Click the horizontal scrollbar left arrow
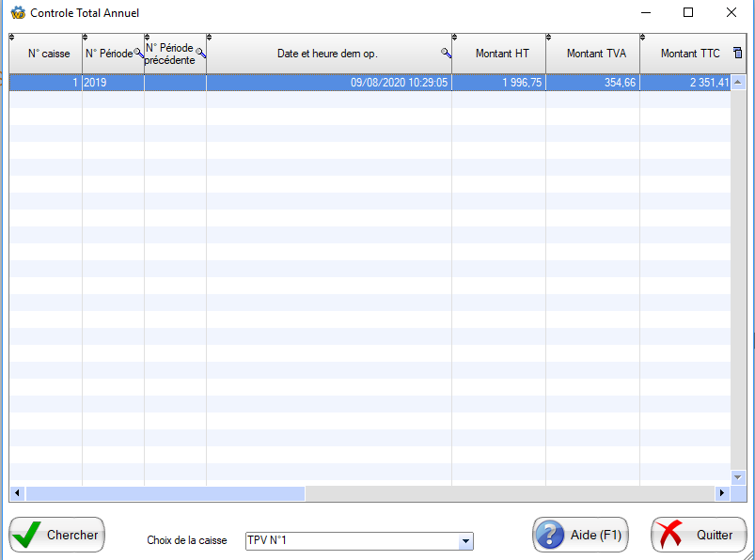Image resolution: width=755 pixels, height=560 pixels. coord(17,493)
